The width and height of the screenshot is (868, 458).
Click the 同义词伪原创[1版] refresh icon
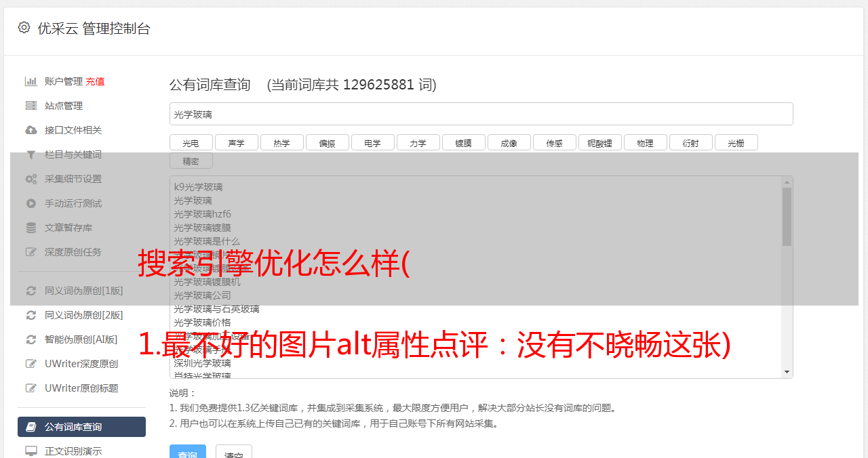(x=31, y=291)
